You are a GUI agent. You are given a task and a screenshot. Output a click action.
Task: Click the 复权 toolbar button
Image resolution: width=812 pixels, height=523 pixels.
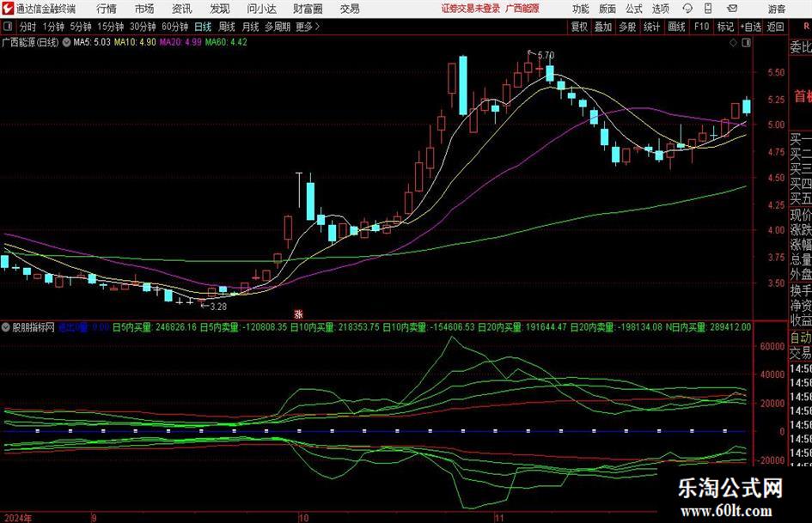[579, 27]
